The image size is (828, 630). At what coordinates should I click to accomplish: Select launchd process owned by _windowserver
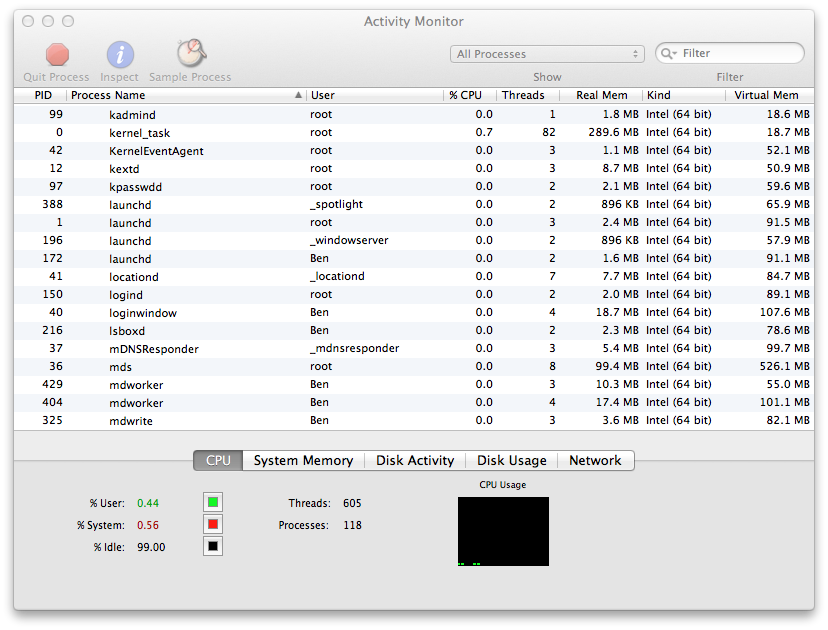coord(414,240)
